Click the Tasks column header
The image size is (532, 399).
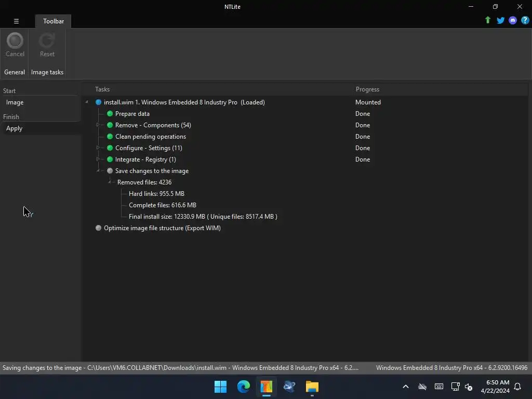click(102, 89)
